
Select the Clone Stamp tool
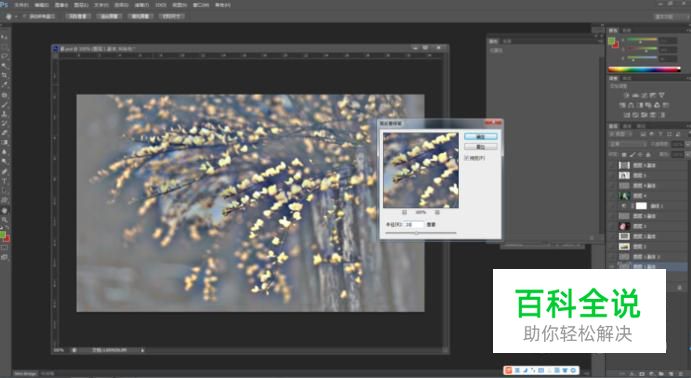[4, 114]
